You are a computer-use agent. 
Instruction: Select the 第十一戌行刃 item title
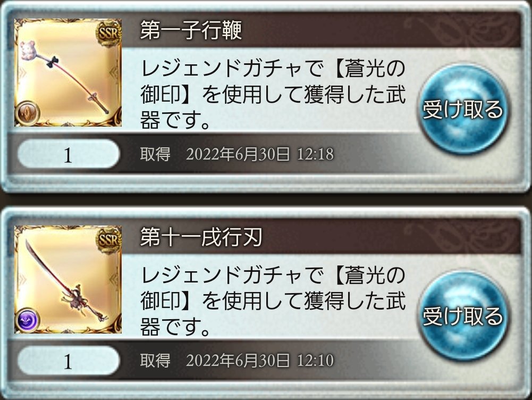(x=201, y=237)
